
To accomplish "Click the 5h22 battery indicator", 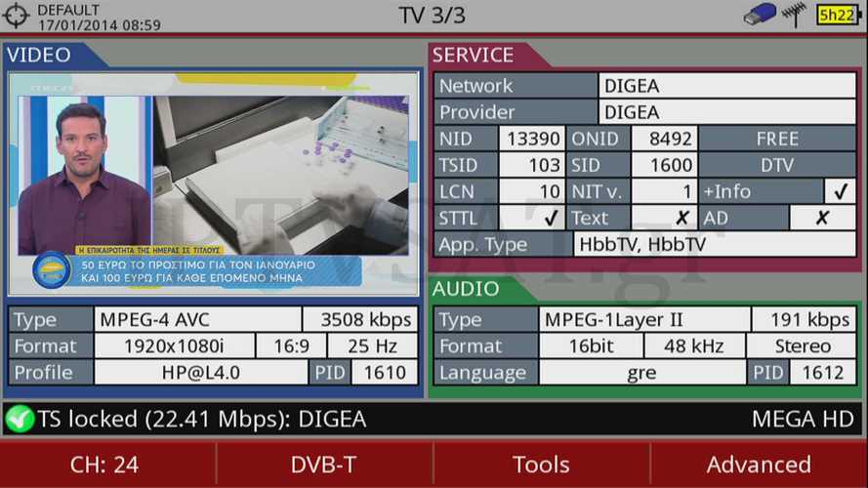I will pos(837,15).
